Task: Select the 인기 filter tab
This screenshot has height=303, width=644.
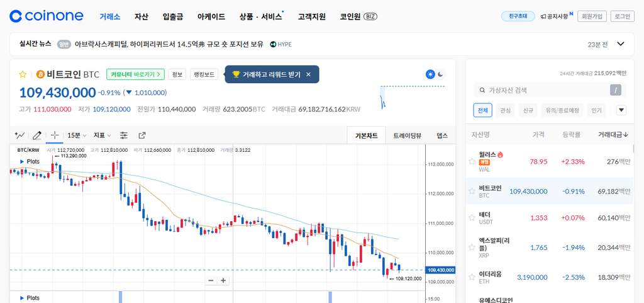Action: click(596, 110)
